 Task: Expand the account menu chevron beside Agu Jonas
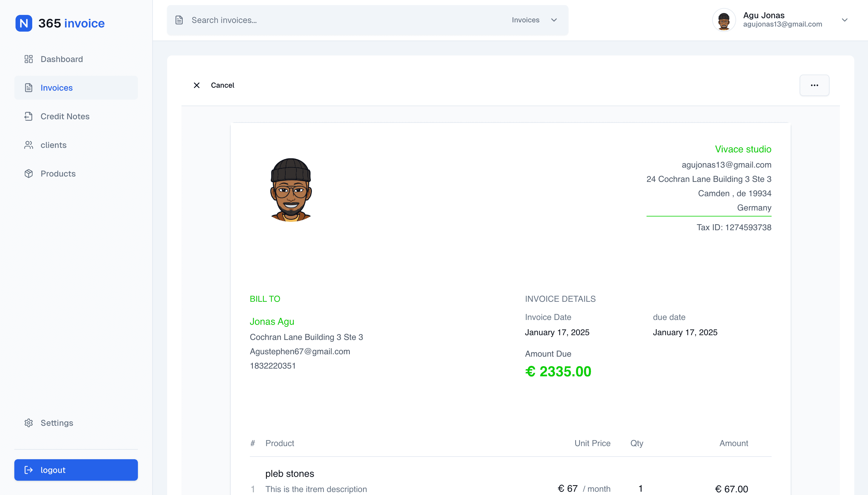(x=845, y=20)
